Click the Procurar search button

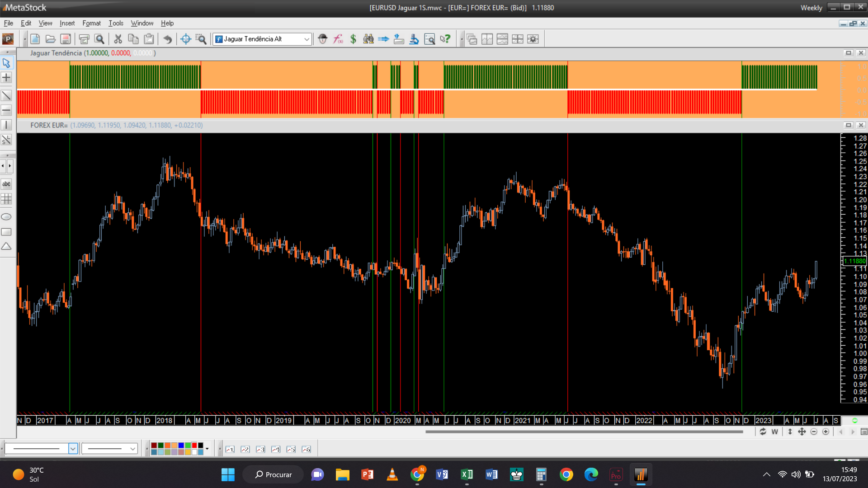pos(273,474)
